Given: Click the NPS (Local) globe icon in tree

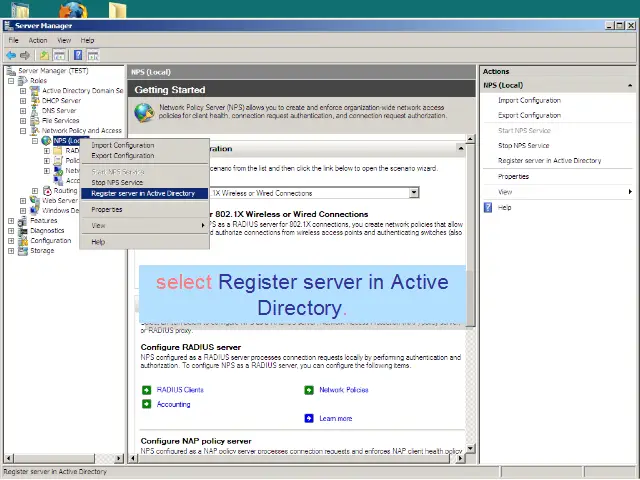Looking at the screenshot, I should pos(47,140).
